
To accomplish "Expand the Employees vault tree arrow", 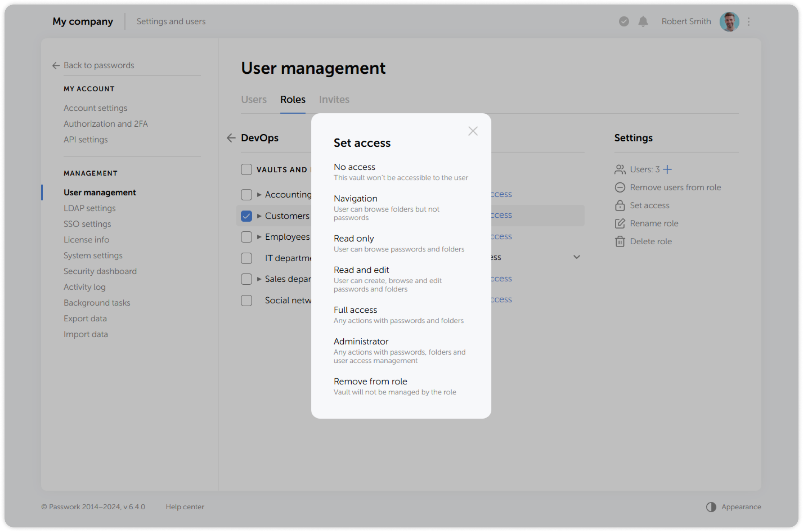I will point(259,237).
